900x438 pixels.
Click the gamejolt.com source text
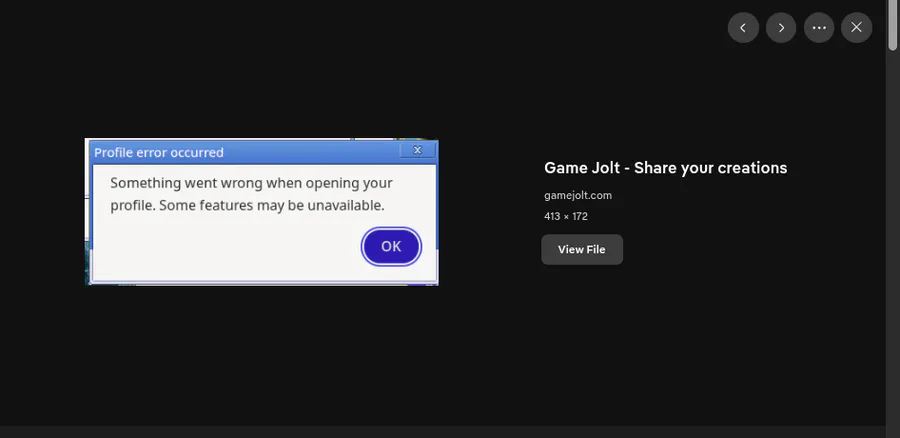(578, 195)
